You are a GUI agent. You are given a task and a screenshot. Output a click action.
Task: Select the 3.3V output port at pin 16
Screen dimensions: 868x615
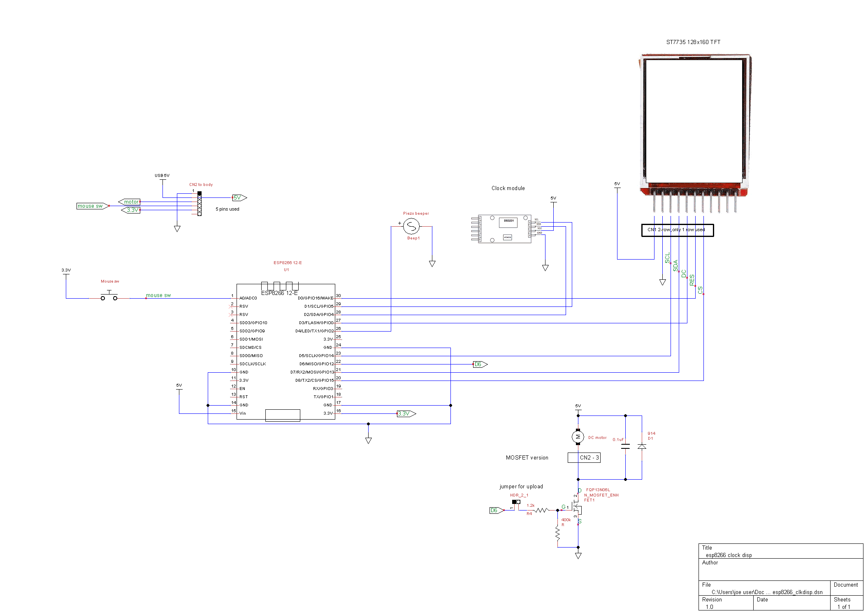coord(406,413)
